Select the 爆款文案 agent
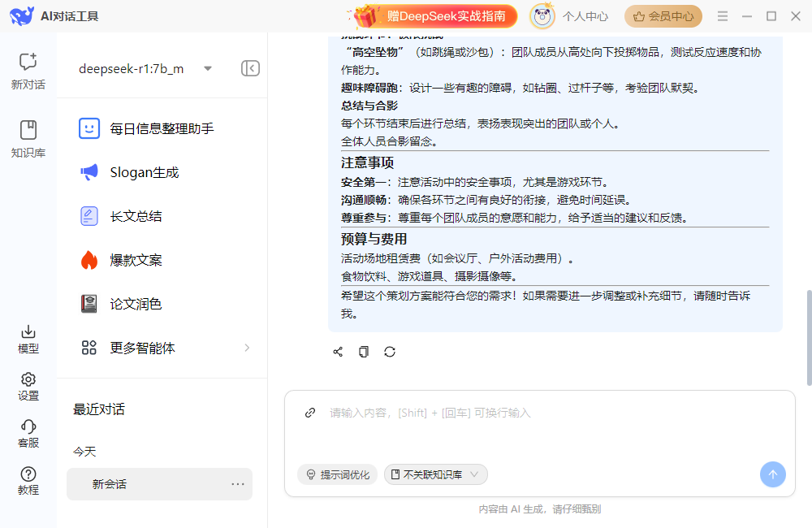The height and width of the screenshot is (528, 812). tap(136, 260)
